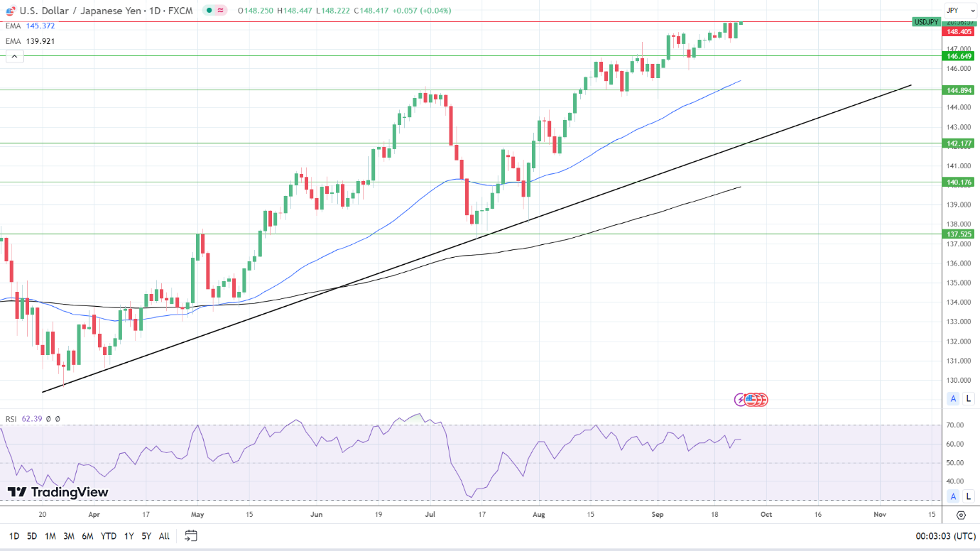Viewport: 980px width, 551px height.
Task: Click the RSI indicator label
Action: pyautogui.click(x=11, y=419)
